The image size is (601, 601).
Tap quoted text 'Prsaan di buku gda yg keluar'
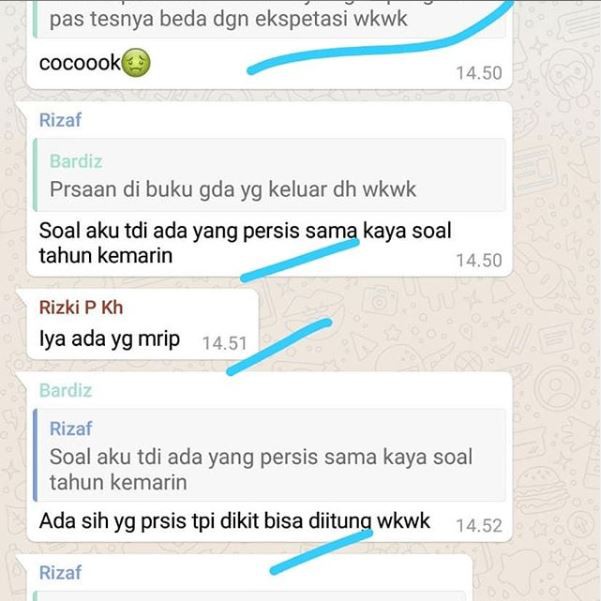[233, 189]
